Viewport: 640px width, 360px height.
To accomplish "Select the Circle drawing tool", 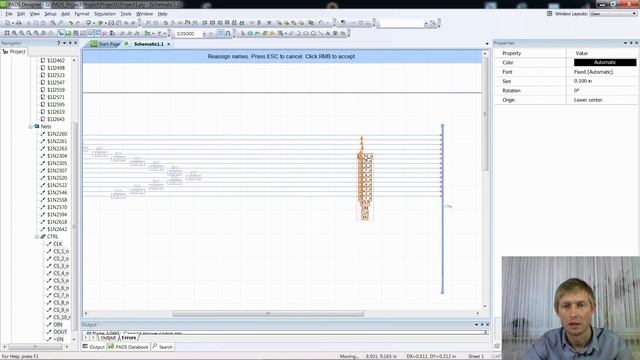I will point(313,33).
